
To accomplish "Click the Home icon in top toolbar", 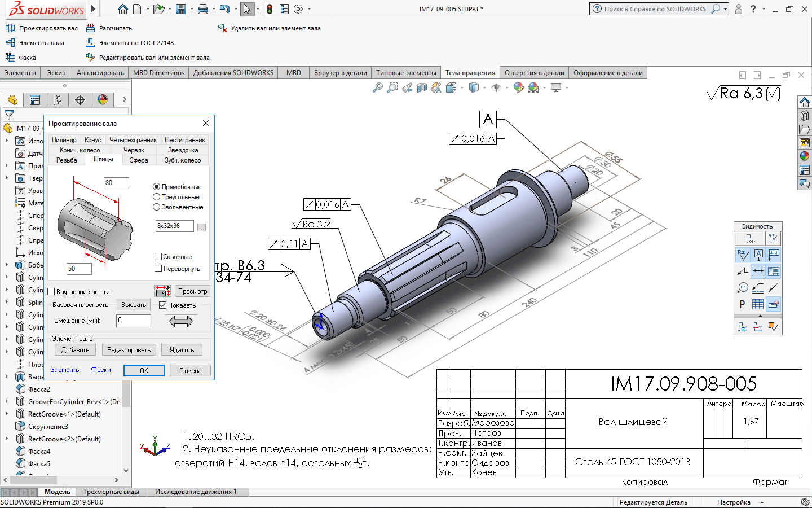I will (122, 9).
